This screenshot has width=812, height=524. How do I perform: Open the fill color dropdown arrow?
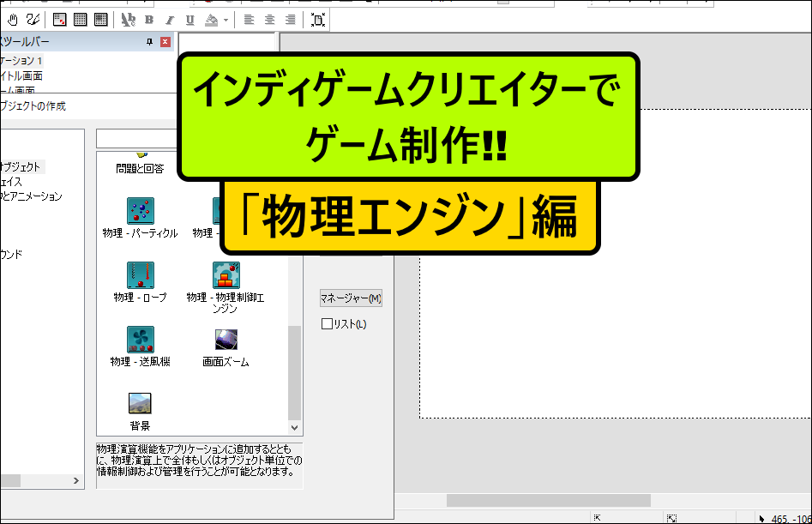tap(226, 19)
